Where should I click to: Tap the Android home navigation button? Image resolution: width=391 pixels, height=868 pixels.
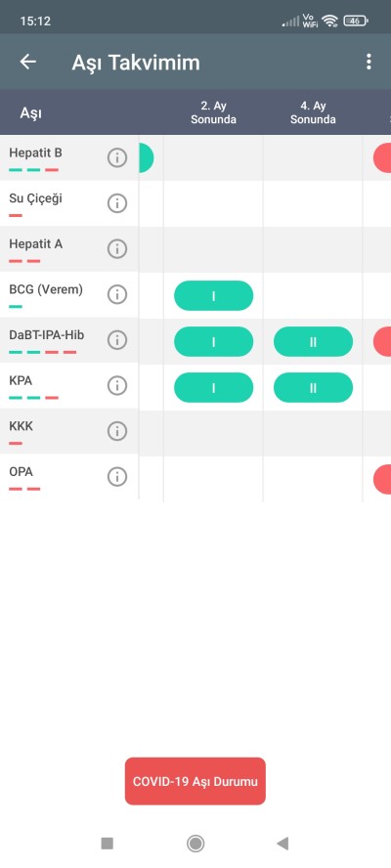point(195,844)
